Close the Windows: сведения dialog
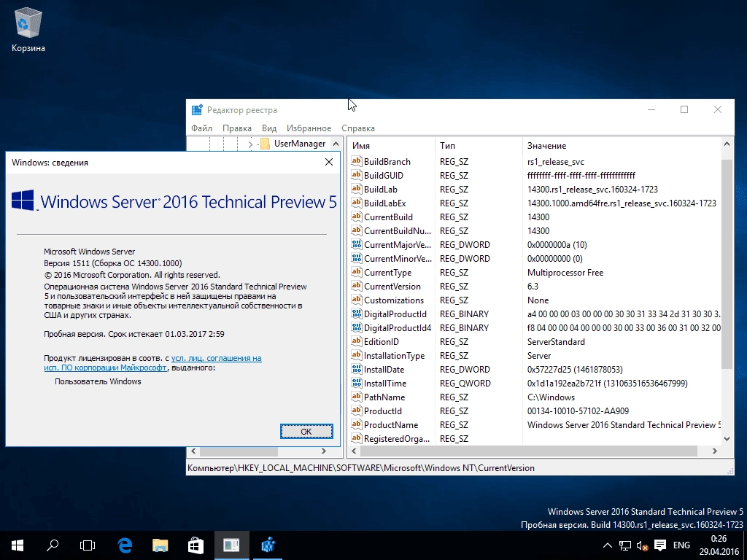 tap(329, 163)
